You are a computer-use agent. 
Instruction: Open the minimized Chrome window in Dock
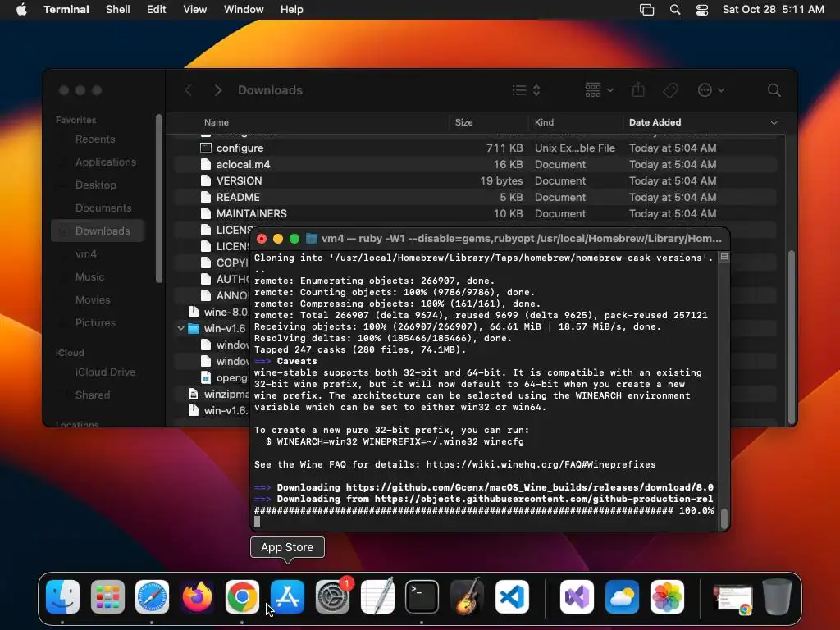[733, 599]
